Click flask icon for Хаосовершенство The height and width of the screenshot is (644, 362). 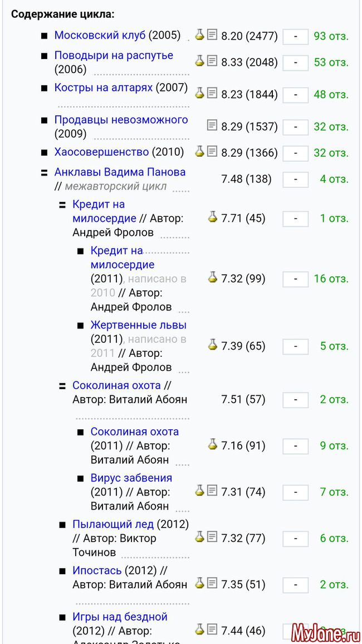coord(199,151)
